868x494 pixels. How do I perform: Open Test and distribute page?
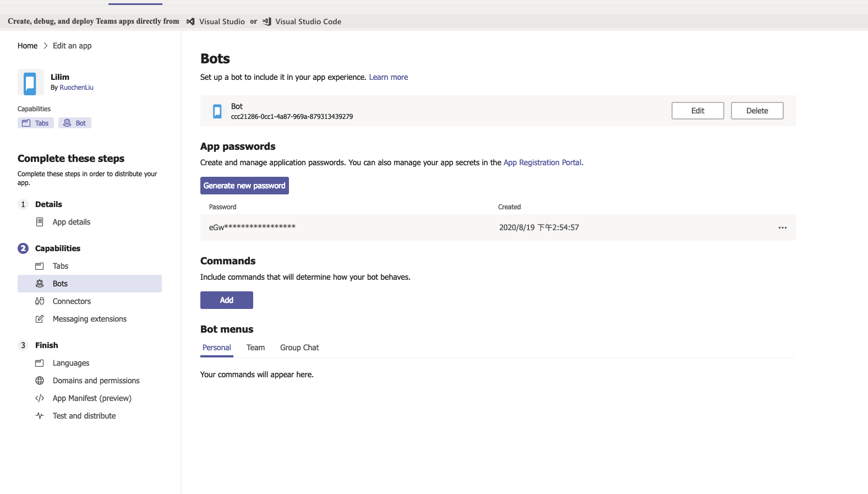point(84,416)
